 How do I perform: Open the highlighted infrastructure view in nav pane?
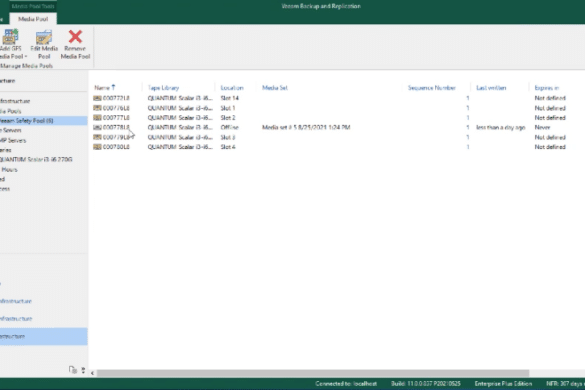click(43, 336)
